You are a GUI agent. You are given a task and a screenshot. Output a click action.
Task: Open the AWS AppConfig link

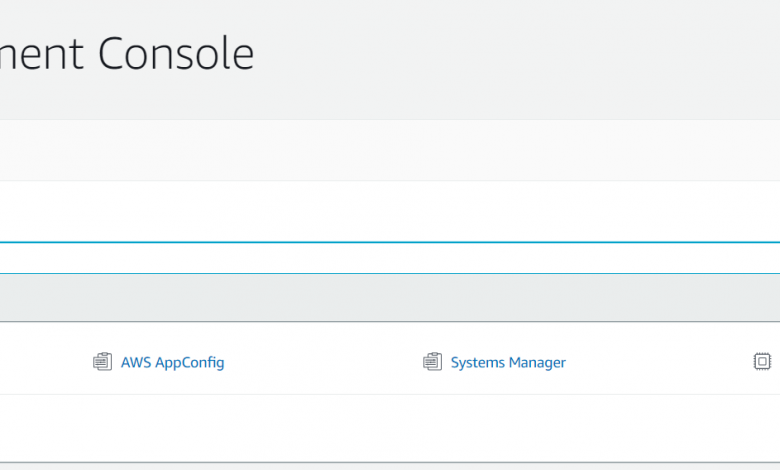tap(172, 362)
